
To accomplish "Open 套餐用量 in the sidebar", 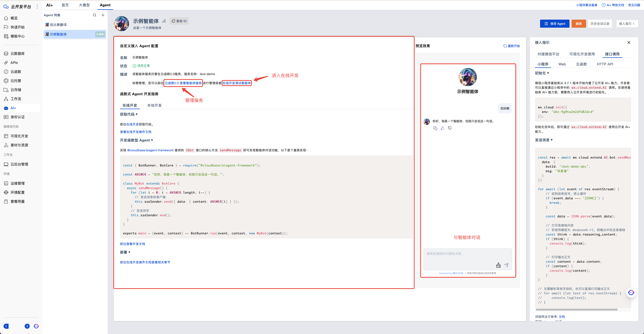I will (17, 201).
